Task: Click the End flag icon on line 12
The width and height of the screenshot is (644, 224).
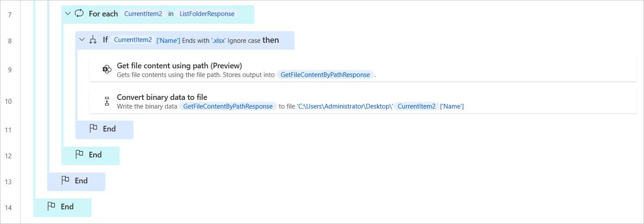Action: 79,154
